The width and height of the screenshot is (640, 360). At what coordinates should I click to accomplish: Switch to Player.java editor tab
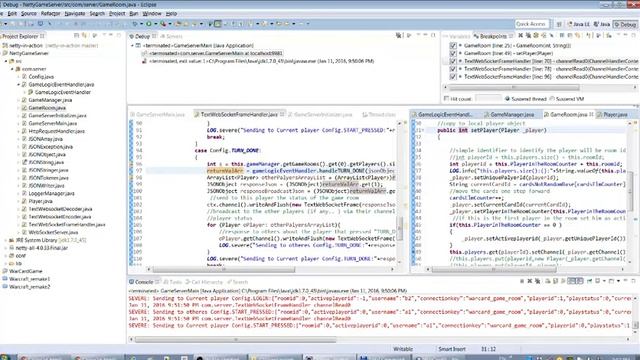[x=615, y=115]
